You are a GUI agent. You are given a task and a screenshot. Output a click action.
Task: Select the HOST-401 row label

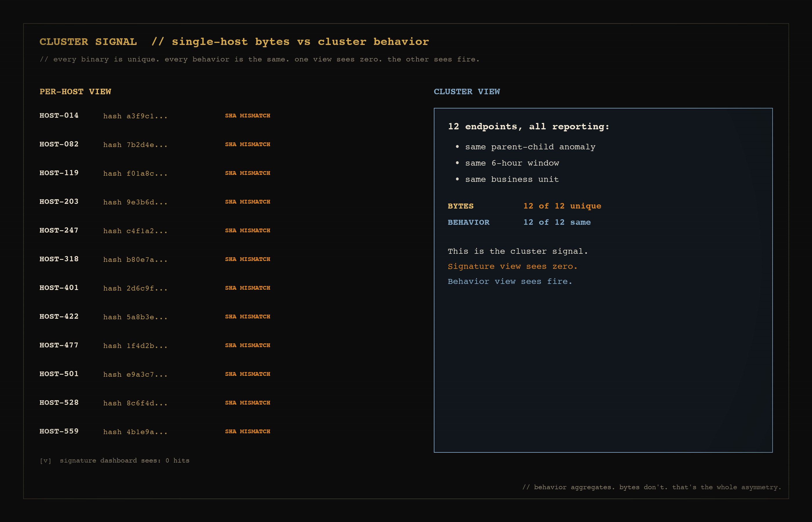pyautogui.click(x=59, y=288)
